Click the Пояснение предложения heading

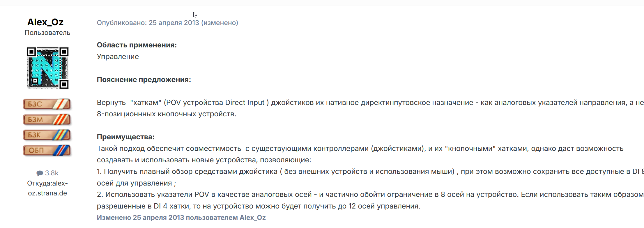[144, 80]
